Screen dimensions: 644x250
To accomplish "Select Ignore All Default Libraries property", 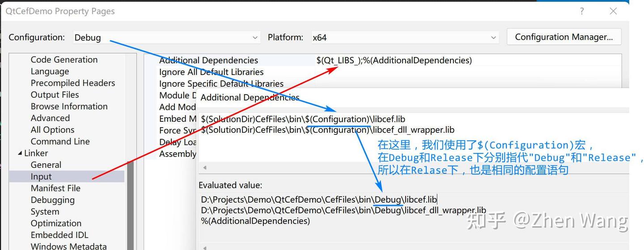I will coord(211,72).
